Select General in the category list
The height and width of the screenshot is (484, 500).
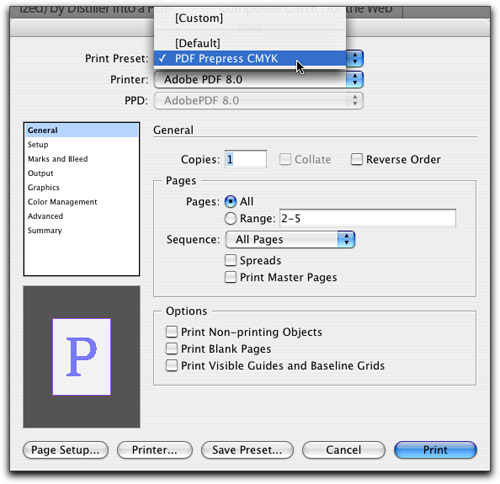pos(81,130)
